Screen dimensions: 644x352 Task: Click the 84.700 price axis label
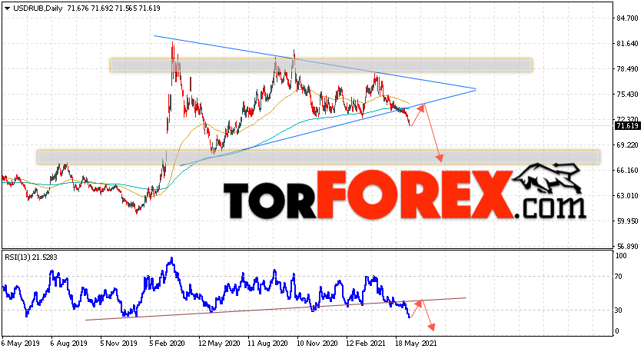(x=627, y=18)
